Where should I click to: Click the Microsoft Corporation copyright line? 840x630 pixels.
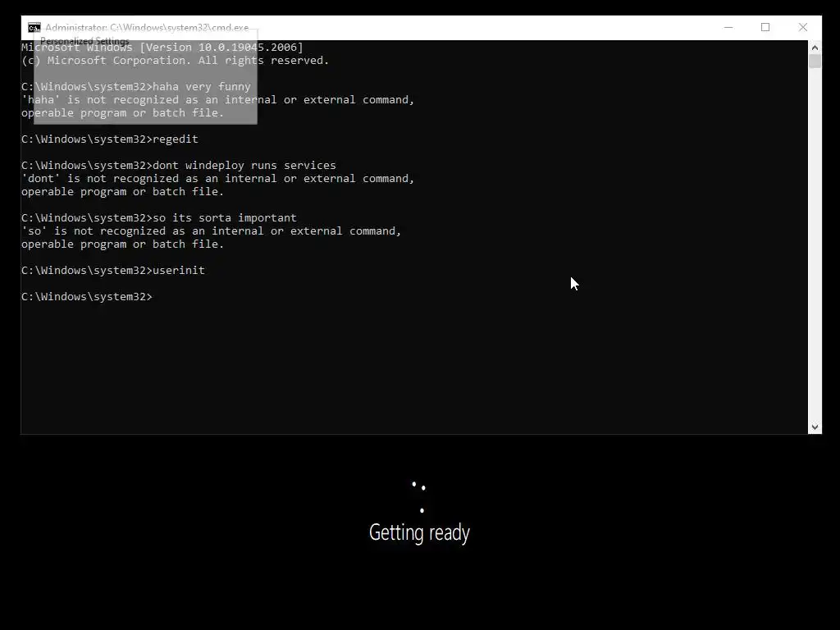point(176,61)
